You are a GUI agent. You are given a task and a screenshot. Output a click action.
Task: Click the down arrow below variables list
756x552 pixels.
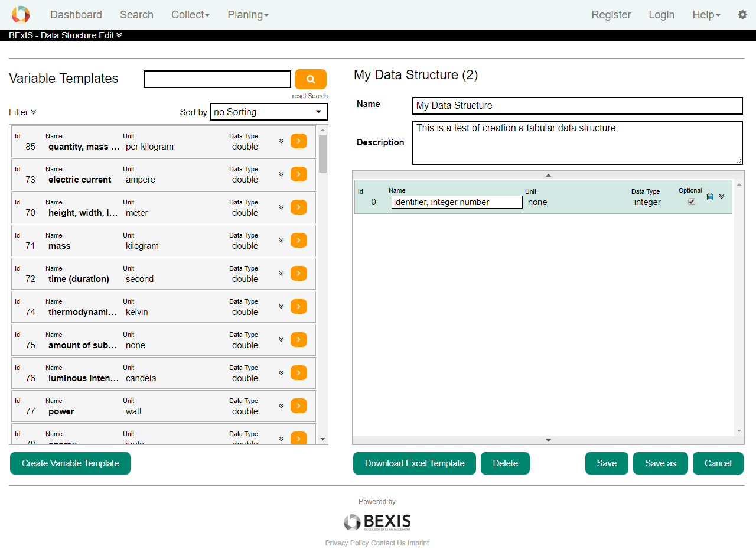[x=548, y=440]
